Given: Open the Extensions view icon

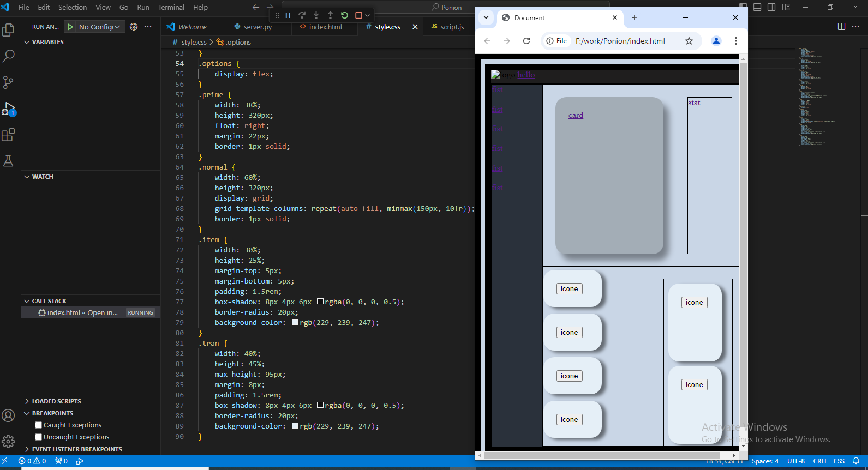Looking at the screenshot, I should tap(8, 135).
